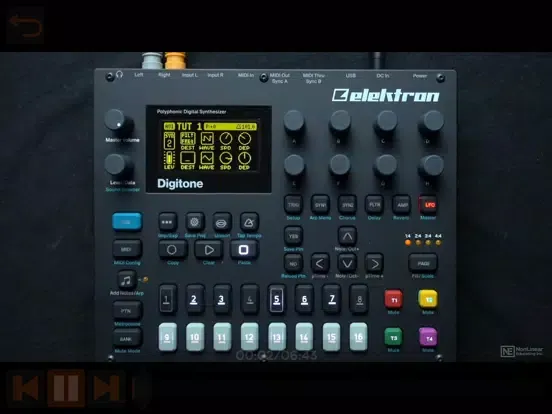Toggle trig key 10
Image resolution: width=552 pixels, height=414 pixels.
195,337
